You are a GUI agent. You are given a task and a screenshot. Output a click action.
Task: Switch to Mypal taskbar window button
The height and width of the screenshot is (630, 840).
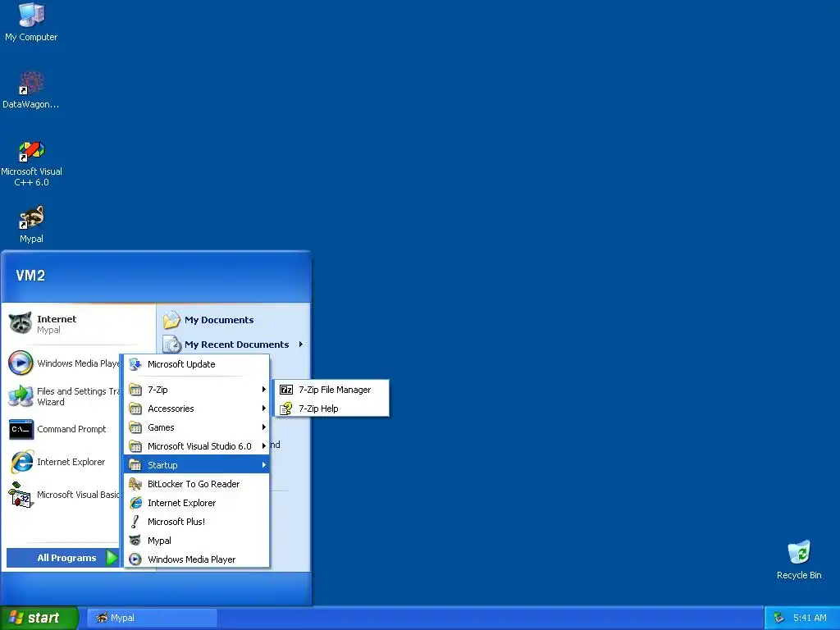[152, 618]
